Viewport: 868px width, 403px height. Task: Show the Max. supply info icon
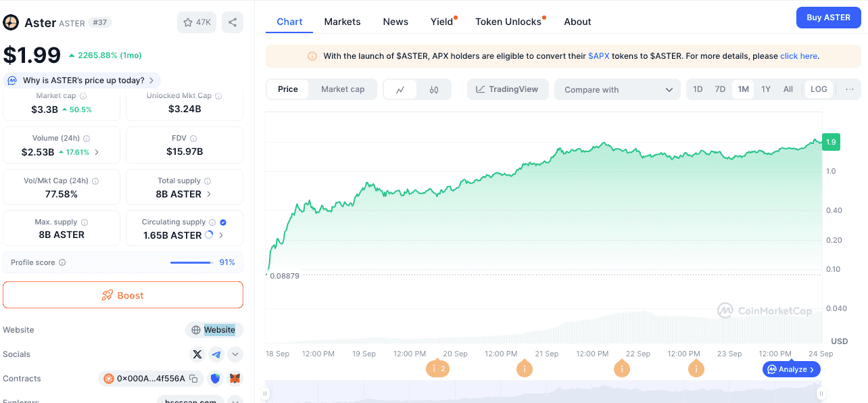[84, 222]
